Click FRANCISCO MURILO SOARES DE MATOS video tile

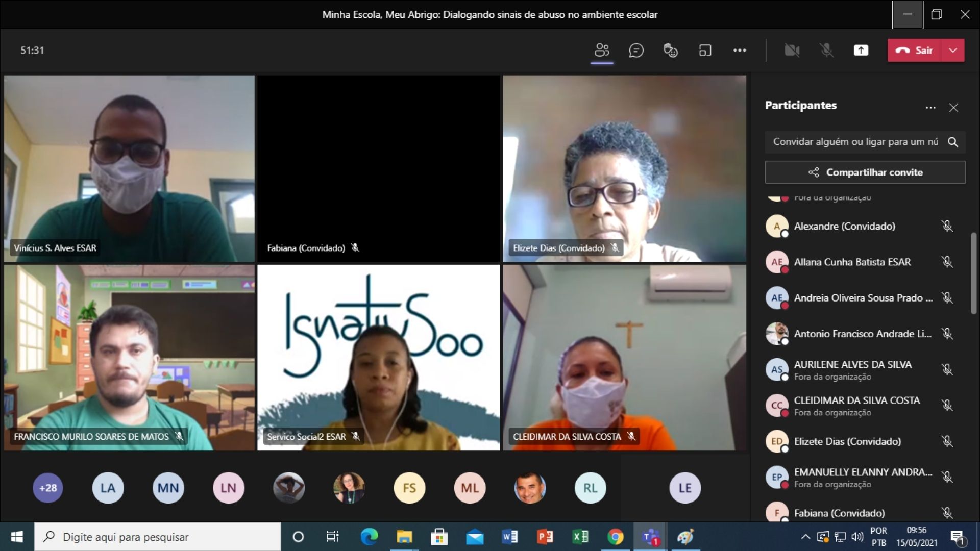point(129,357)
